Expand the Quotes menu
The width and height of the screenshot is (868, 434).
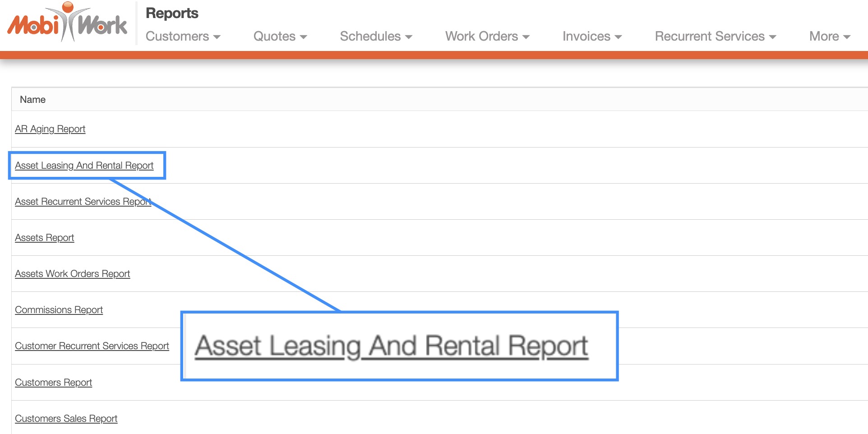280,37
